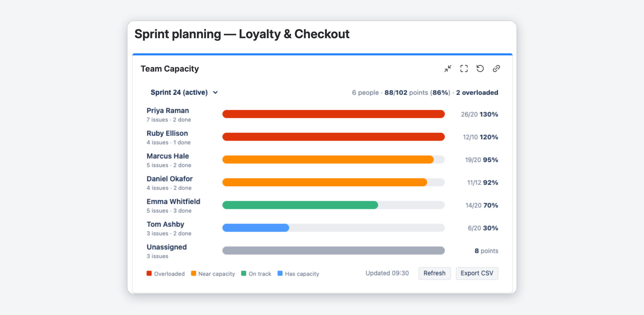Image resolution: width=644 pixels, height=315 pixels.
Task: Click the green On track legend swatch
Action: [x=244, y=273]
